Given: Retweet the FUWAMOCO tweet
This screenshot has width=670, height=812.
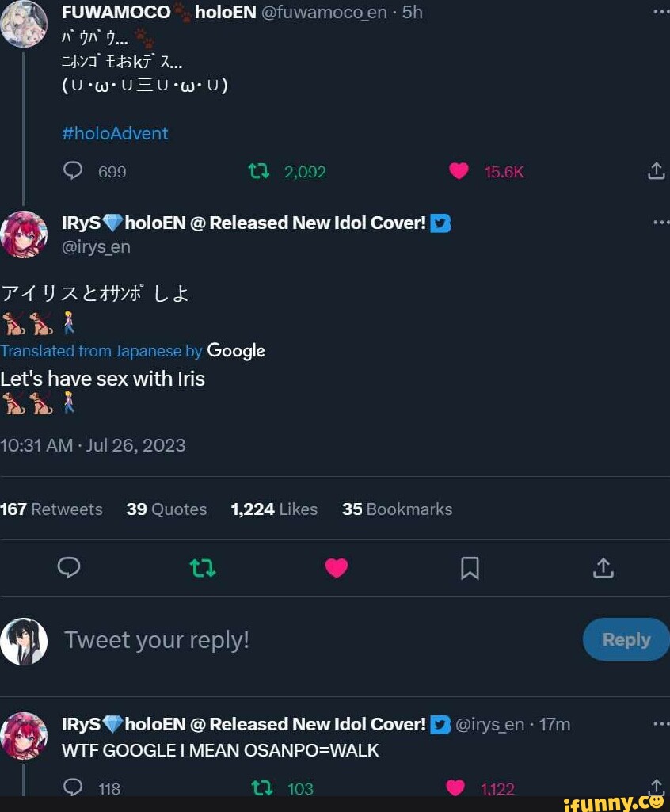Looking at the screenshot, I should click(259, 171).
